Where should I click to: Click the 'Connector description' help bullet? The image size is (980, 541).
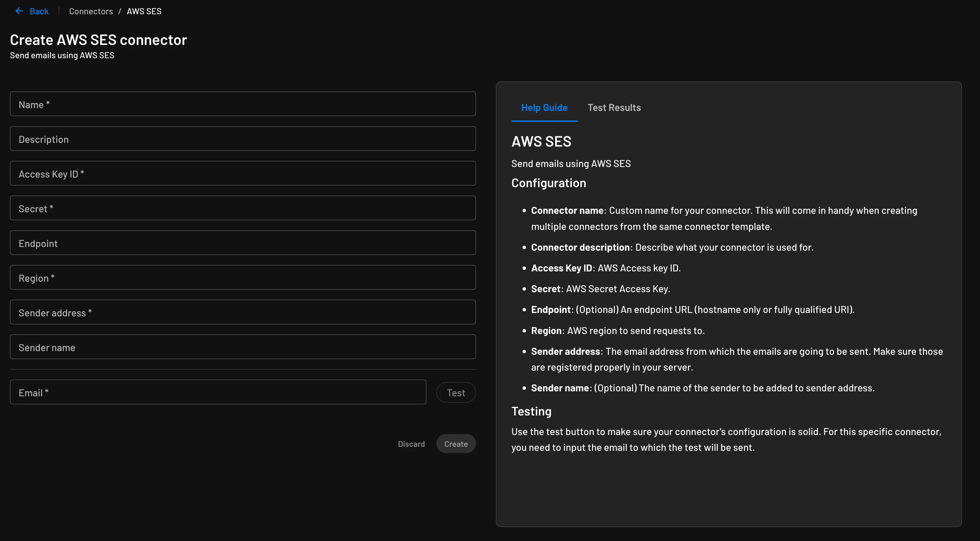tap(672, 248)
